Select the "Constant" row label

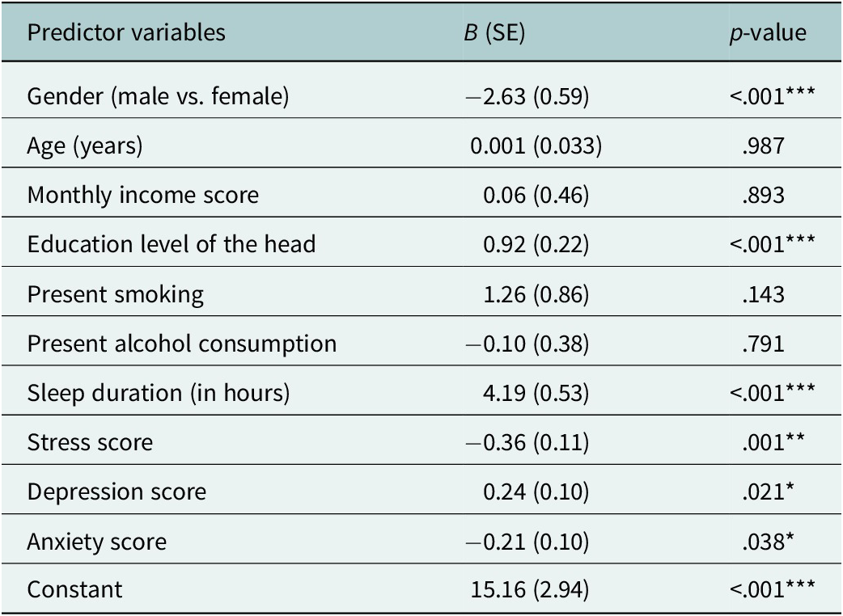pos(74,589)
